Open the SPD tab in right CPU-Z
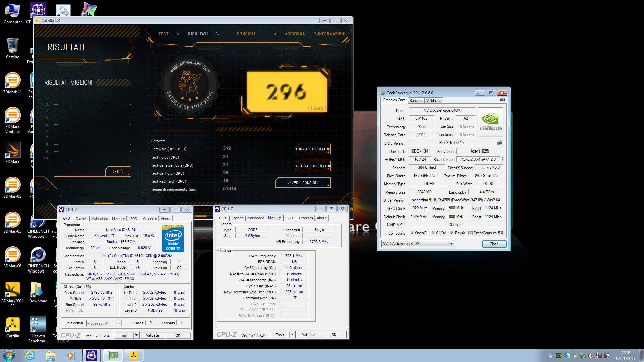 289,218
